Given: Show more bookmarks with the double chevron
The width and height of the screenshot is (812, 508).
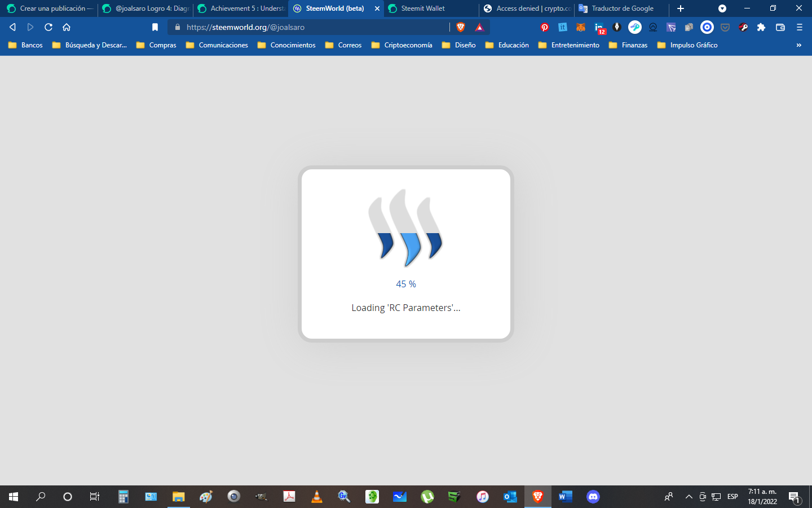Looking at the screenshot, I should (798, 45).
